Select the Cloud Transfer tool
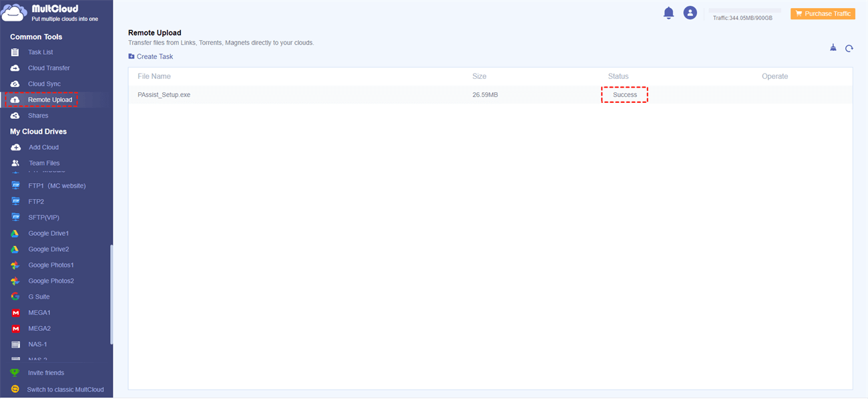The width and height of the screenshot is (868, 399). [x=49, y=68]
